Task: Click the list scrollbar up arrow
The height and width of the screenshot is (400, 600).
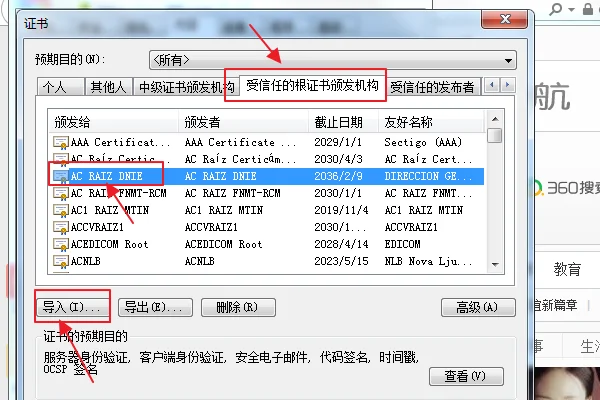Action: click(x=495, y=119)
